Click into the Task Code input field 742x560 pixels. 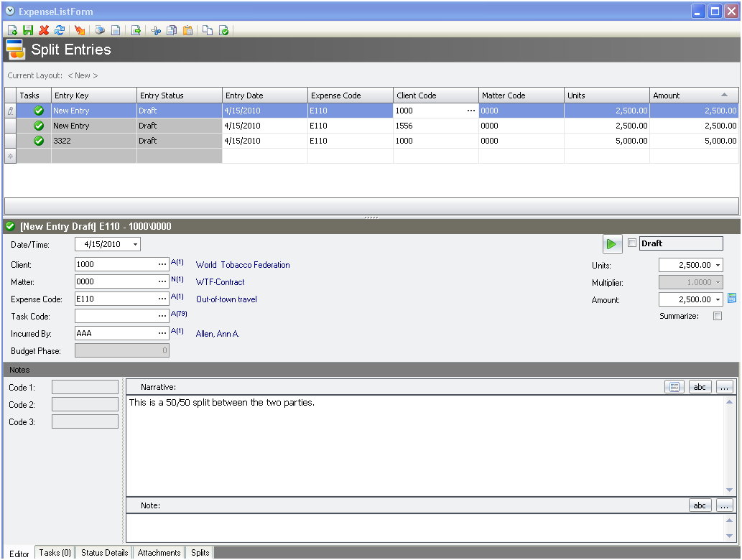(x=115, y=316)
